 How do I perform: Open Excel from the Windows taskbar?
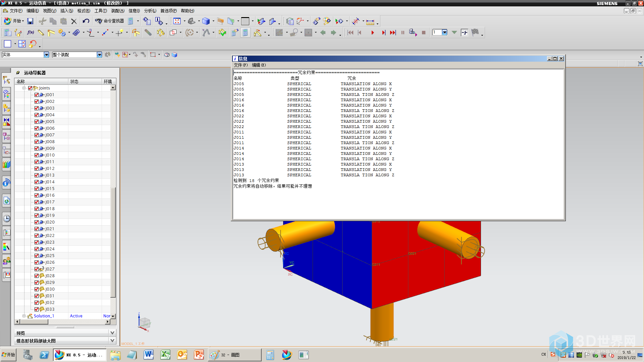coord(165,355)
